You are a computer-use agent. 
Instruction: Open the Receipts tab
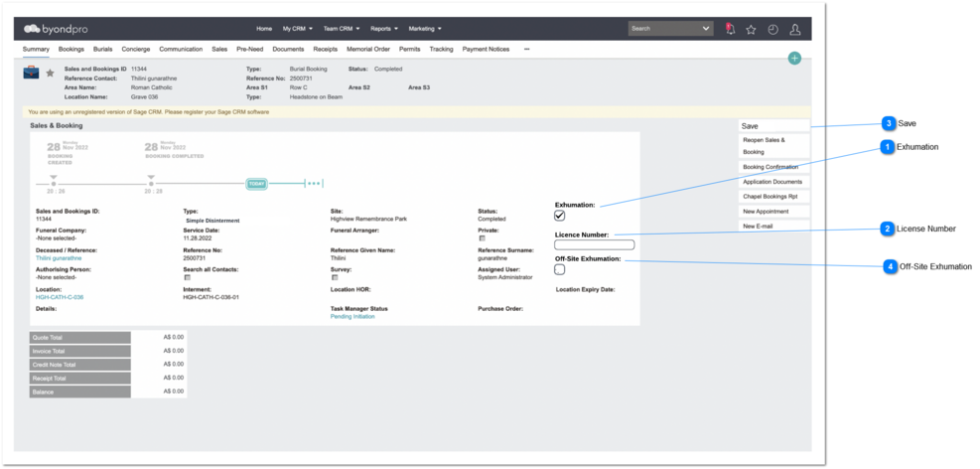(325, 49)
